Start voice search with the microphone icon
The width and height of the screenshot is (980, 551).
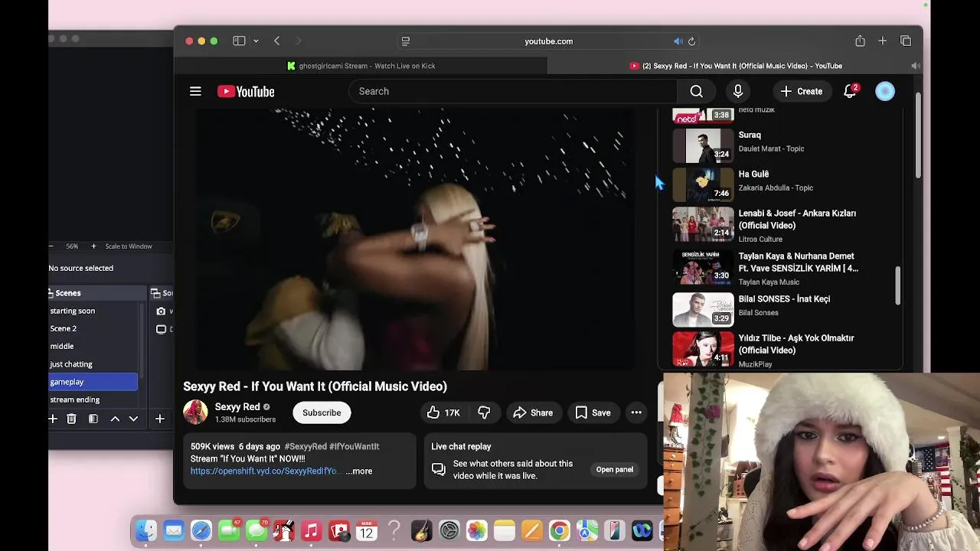(738, 91)
